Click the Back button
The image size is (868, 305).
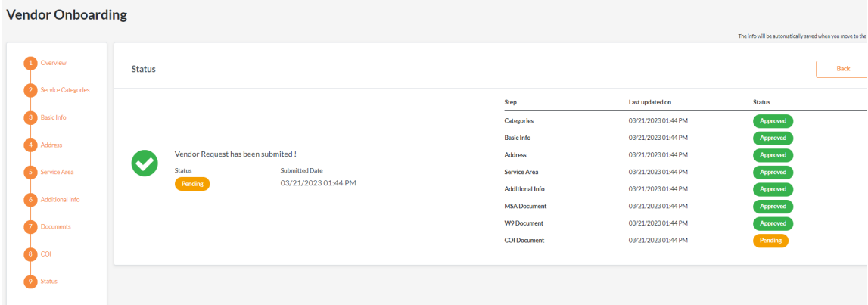pos(842,69)
